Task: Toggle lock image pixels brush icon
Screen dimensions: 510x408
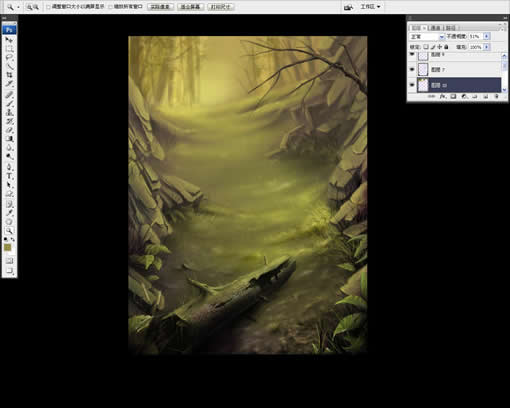Action: point(433,47)
